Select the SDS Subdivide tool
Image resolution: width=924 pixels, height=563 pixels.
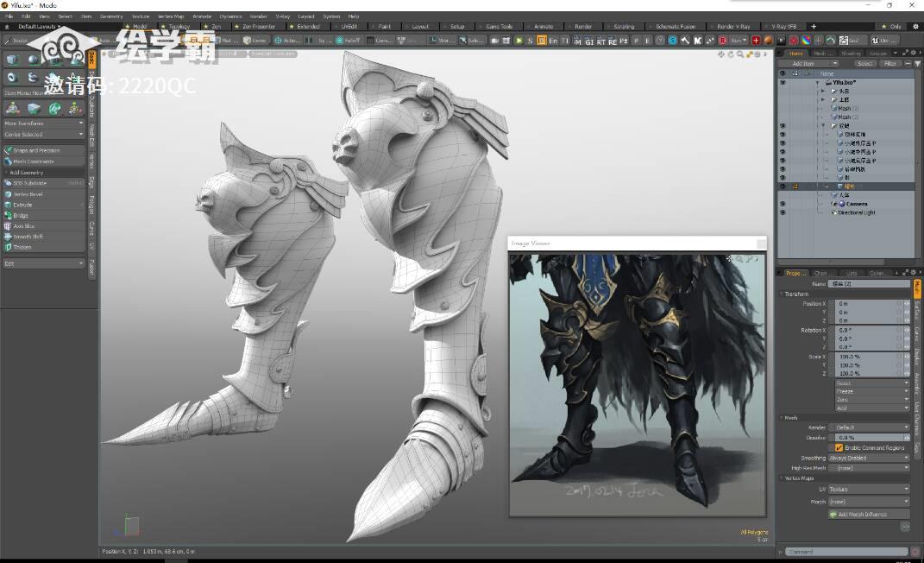click(44, 183)
